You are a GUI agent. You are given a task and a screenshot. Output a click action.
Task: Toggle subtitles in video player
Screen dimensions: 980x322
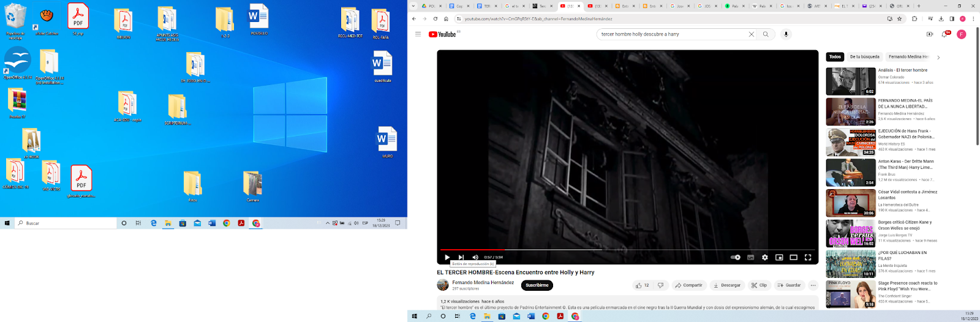tap(750, 257)
